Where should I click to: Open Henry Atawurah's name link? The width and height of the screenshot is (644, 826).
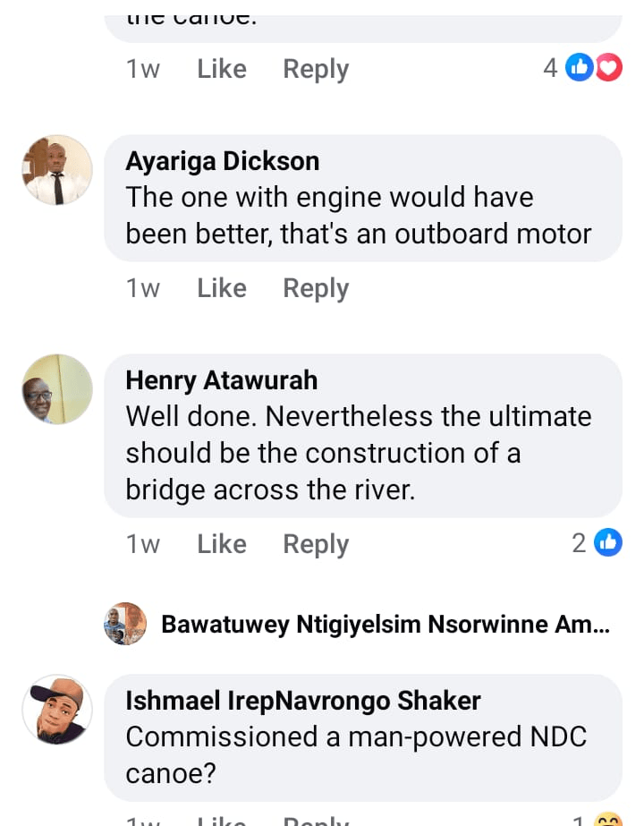click(222, 380)
